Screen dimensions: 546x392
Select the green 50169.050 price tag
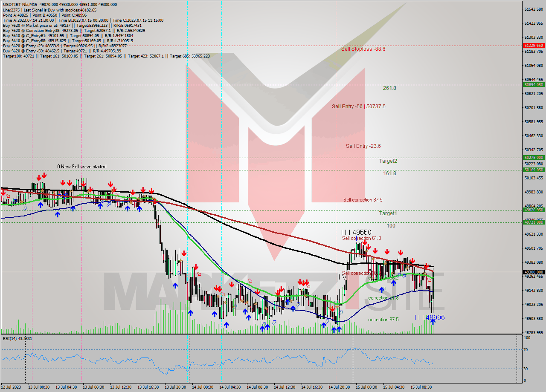[534, 170]
